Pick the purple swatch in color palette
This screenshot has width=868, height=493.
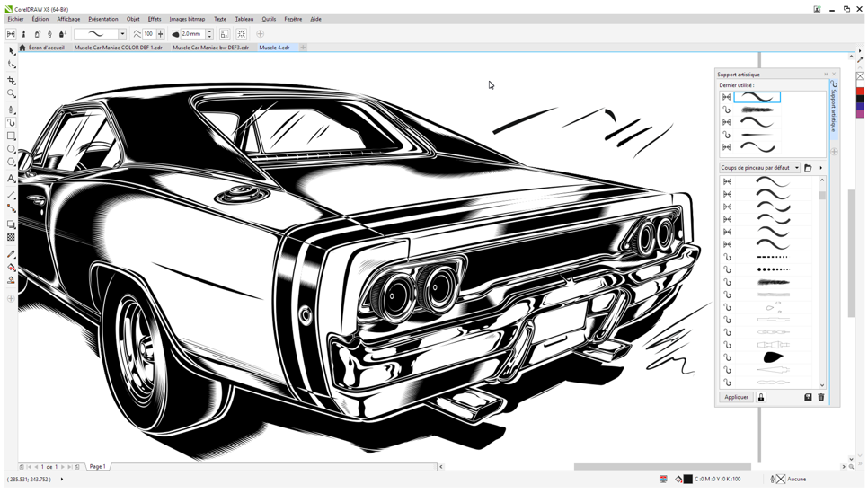point(860,113)
